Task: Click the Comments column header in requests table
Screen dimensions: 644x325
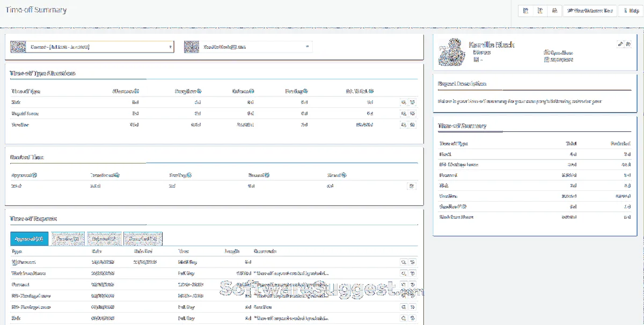Action: [x=265, y=250]
